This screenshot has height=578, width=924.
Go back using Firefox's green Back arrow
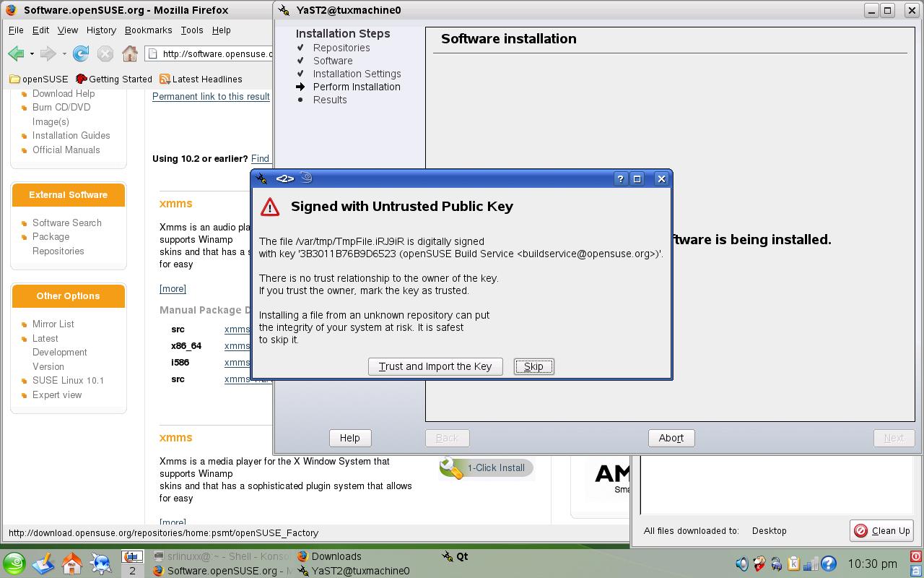tap(16, 53)
